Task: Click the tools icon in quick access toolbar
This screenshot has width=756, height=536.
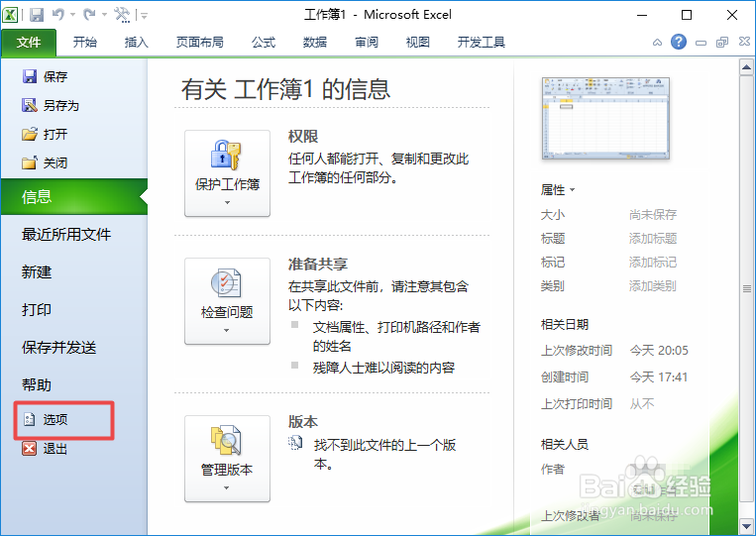Action: 122,15
